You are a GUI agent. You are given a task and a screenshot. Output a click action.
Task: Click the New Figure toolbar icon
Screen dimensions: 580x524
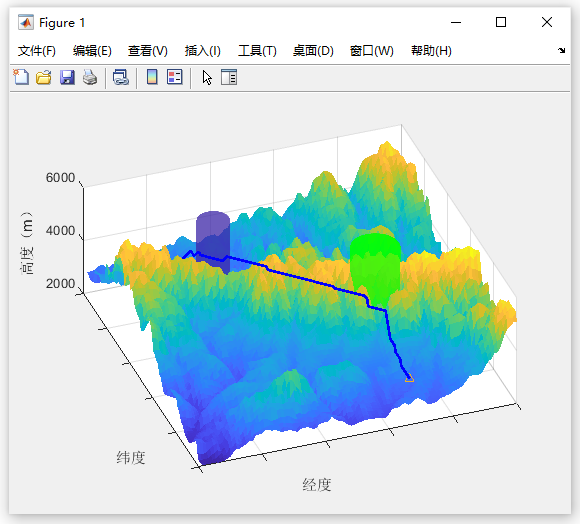[x=21, y=77]
